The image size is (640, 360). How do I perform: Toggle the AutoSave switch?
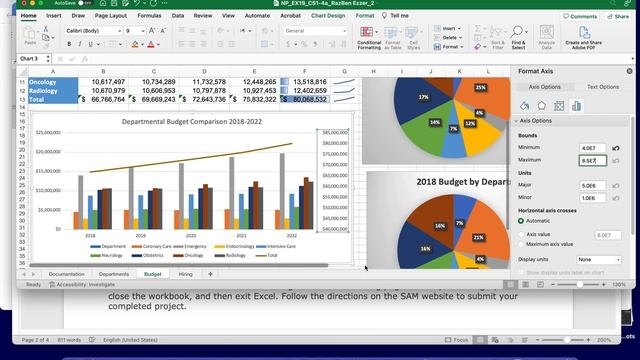click(84, 3)
